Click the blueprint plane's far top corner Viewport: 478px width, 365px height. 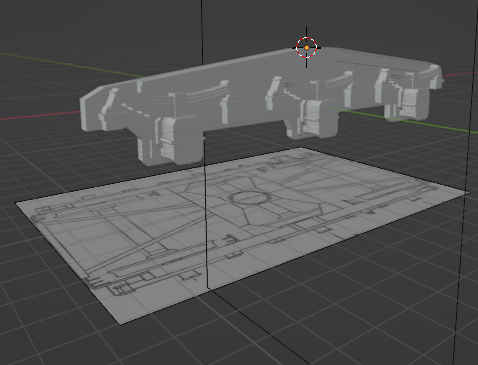click(x=301, y=147)
